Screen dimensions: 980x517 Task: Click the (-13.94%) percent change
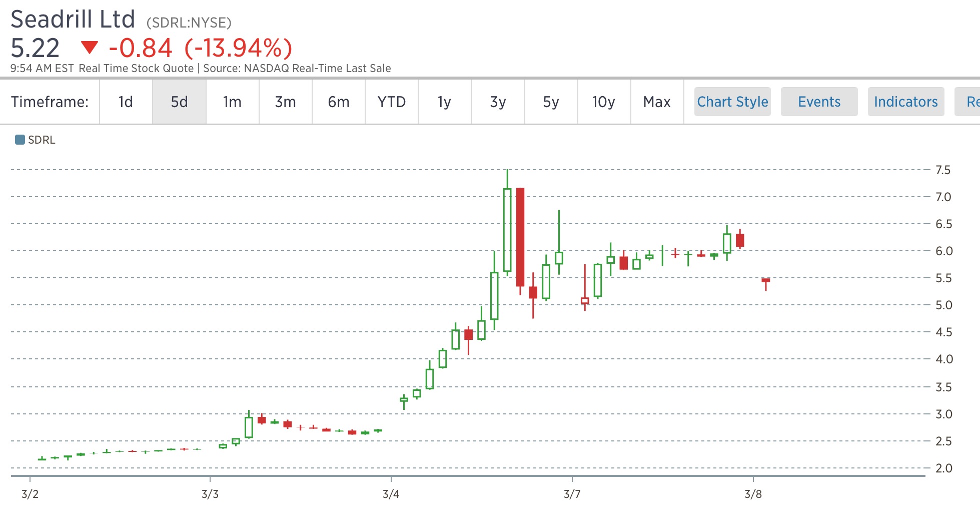coord(238,48)
